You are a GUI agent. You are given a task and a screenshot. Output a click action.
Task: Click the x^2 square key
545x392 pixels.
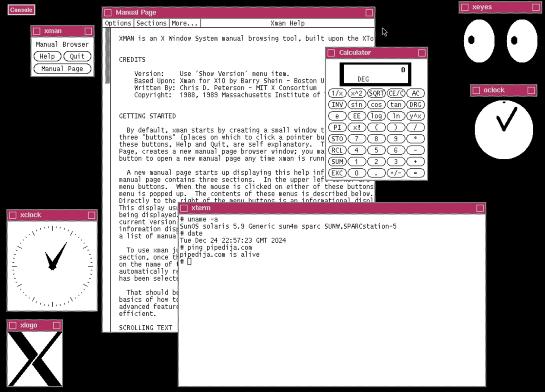pyautogui.click(x=357, y=93)
